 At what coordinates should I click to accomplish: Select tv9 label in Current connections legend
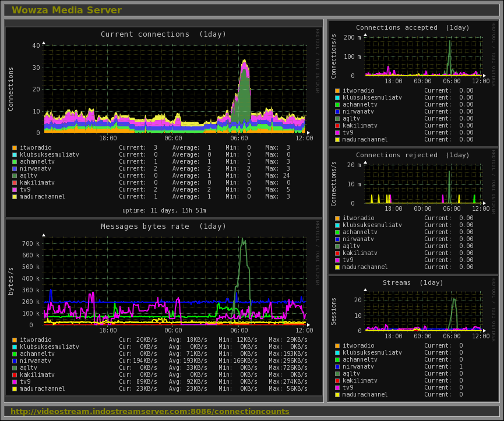(x=25, y=190)
